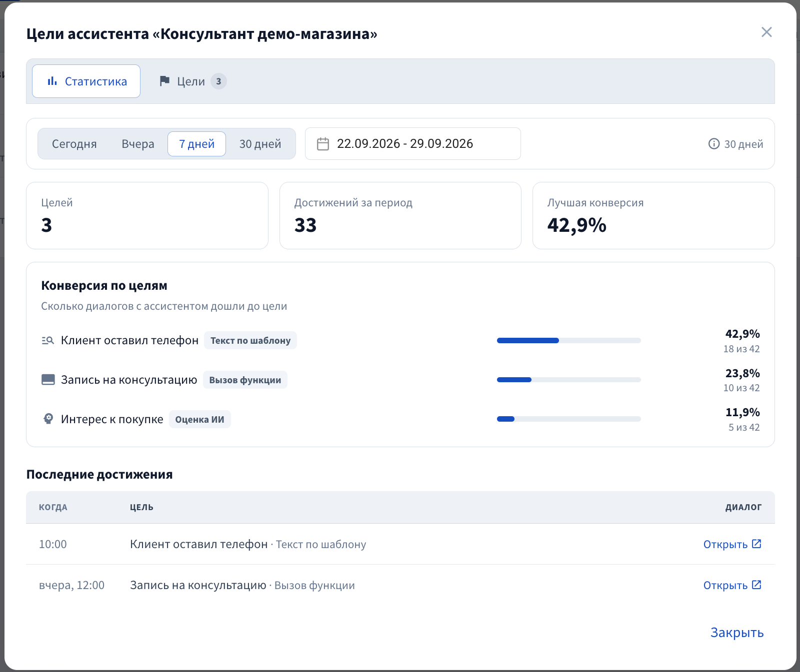
Task: Click the Клиент оставил телефон progress bar
Action: (x=569, y=341)
